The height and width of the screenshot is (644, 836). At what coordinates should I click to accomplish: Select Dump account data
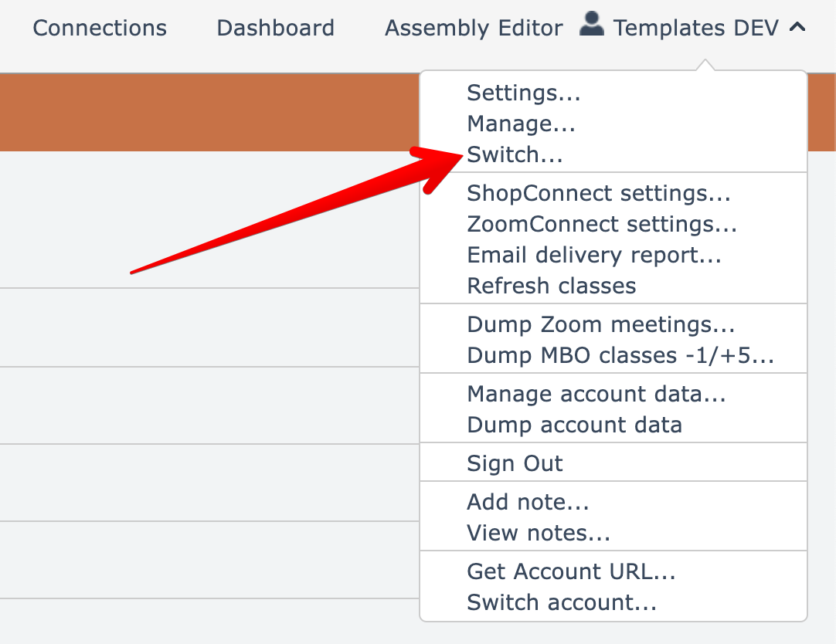[574, 425]
